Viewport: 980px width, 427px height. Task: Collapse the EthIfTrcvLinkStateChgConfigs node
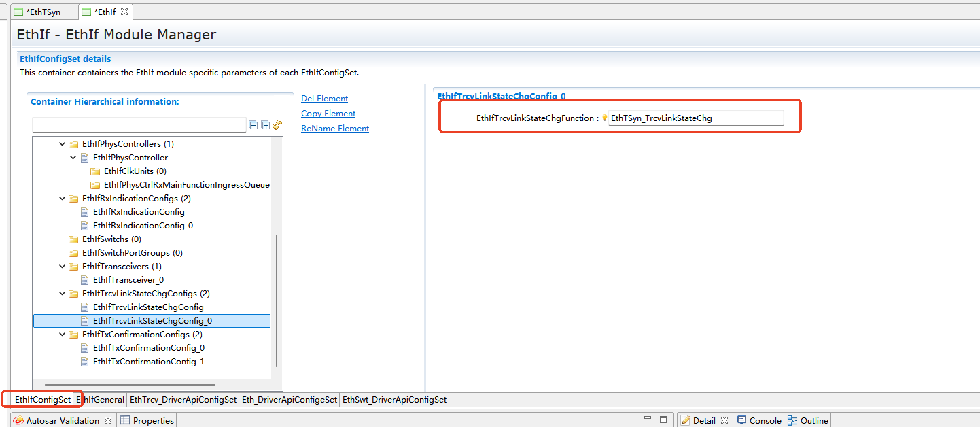tap(62, 293)
